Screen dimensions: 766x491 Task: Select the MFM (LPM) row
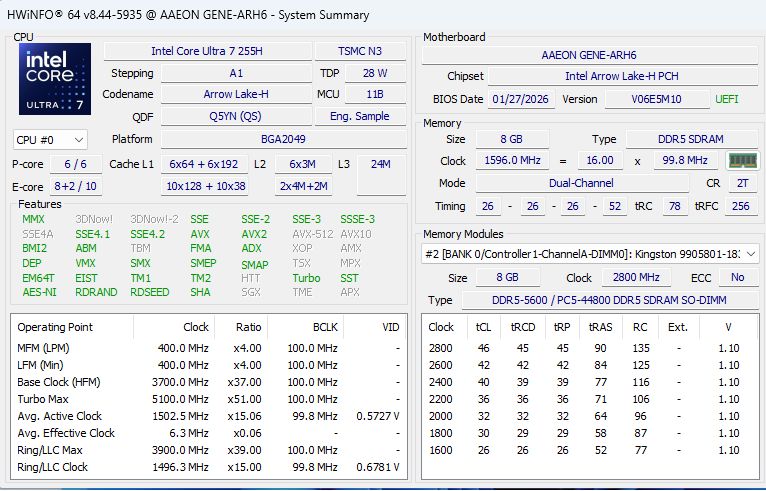pos(209,348)
